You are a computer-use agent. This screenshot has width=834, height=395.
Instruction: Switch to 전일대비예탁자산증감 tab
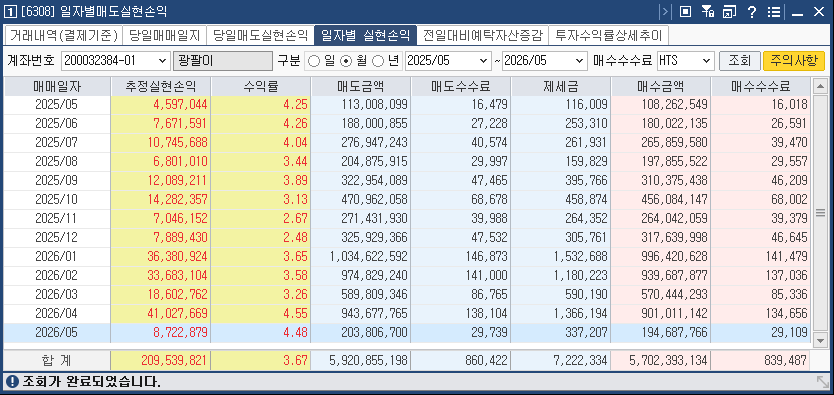click(482, 36)
